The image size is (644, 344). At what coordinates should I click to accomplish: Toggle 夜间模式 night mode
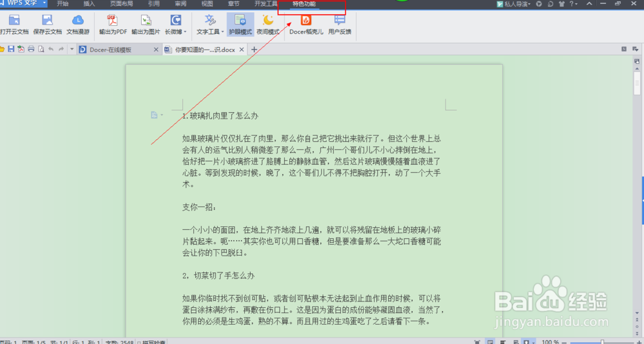[268, 24]
